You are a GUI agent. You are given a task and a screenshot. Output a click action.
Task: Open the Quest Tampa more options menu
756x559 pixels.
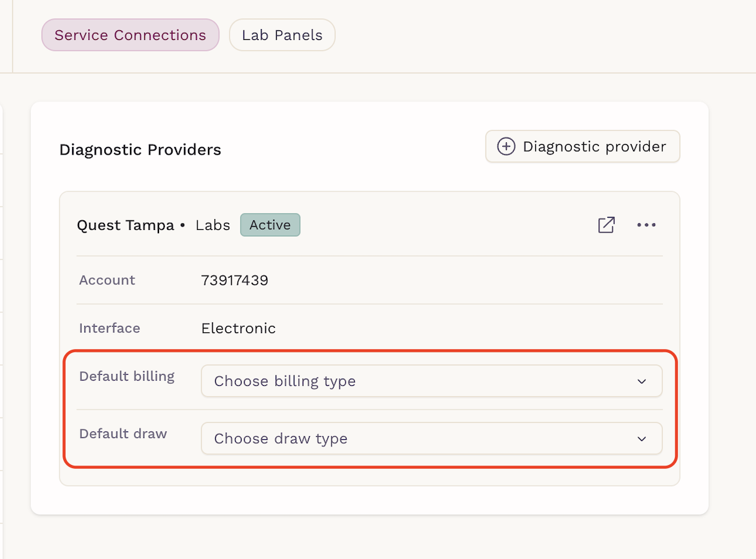[646, 225]
